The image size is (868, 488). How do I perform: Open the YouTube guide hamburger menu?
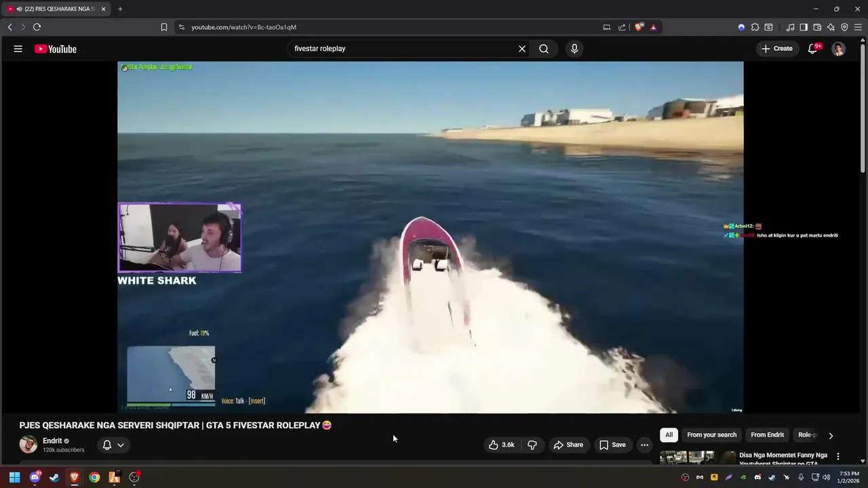(x=18, y=49)
